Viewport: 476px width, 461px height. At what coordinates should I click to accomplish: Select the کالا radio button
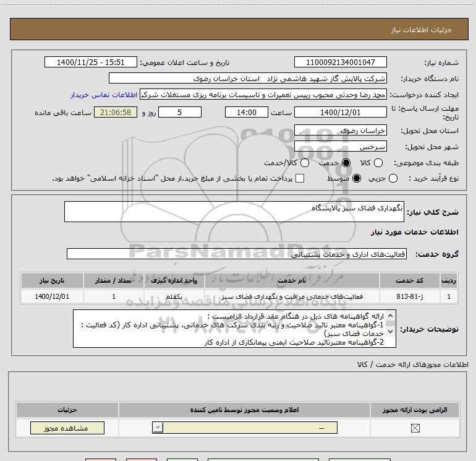(x=378, y=163)
